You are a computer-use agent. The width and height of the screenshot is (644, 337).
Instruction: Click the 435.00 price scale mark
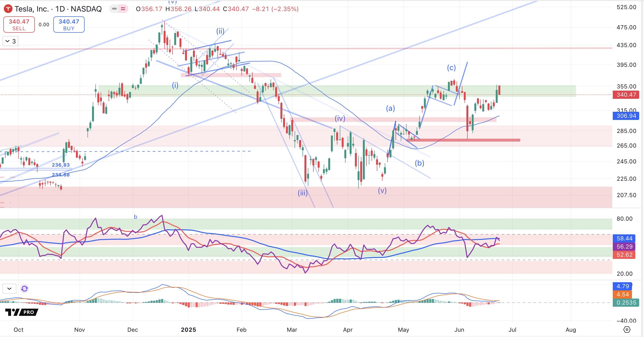[x=626, y=45]
